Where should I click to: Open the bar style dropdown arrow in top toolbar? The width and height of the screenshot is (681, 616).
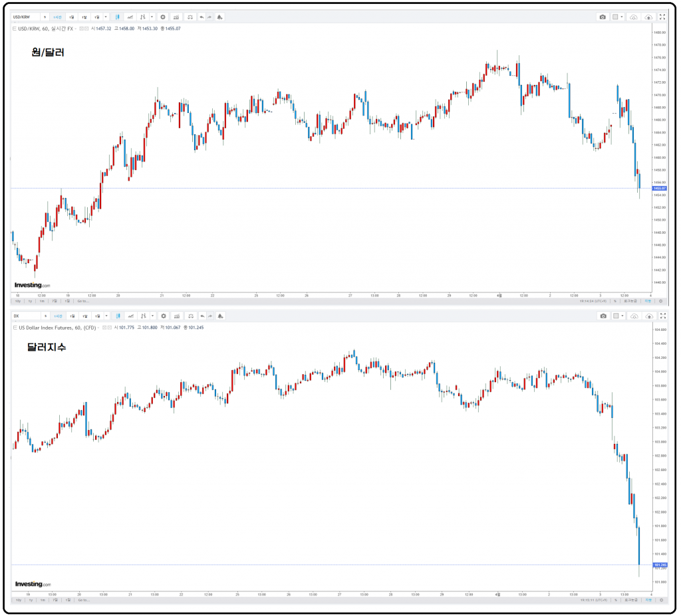(x=152, y=17)
